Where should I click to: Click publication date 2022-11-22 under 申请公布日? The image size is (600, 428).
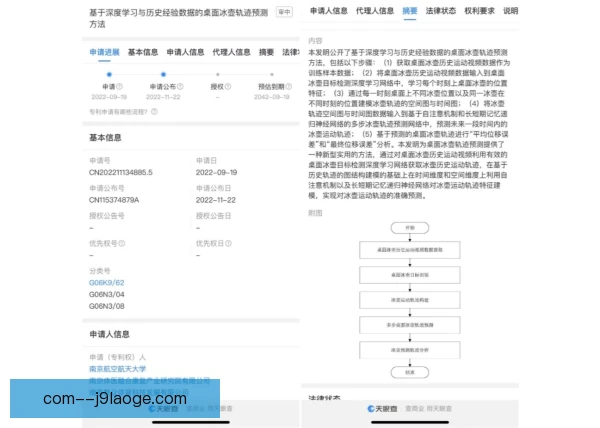216,200
